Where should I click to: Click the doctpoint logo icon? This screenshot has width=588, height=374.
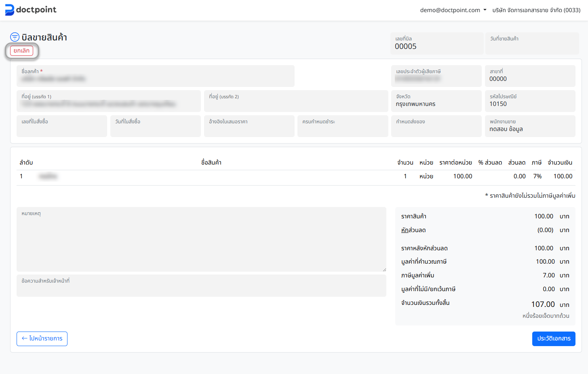pyautogui.click(x=9, y=10)
